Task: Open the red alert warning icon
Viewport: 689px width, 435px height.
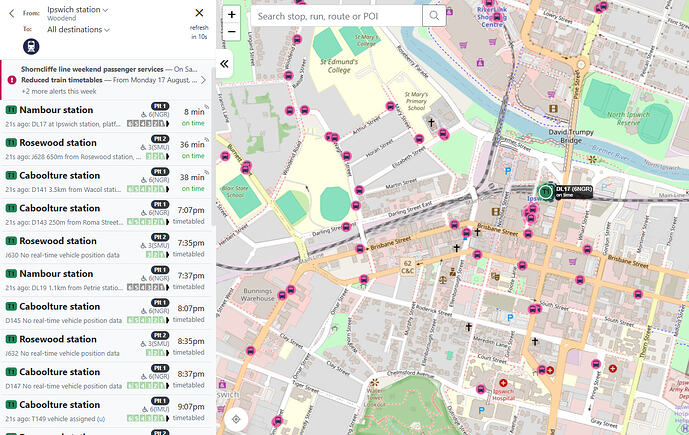Action: 12,80
